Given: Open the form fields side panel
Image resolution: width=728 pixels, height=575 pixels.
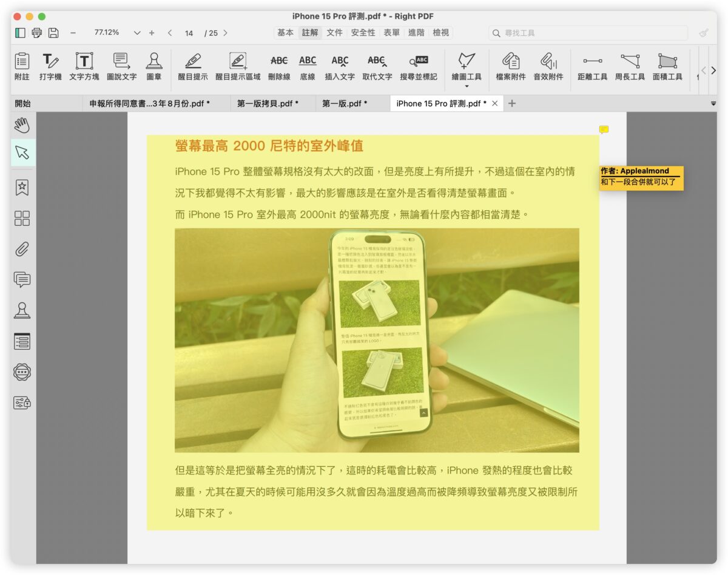Looking at the screenshot, I should coord(22,341).
